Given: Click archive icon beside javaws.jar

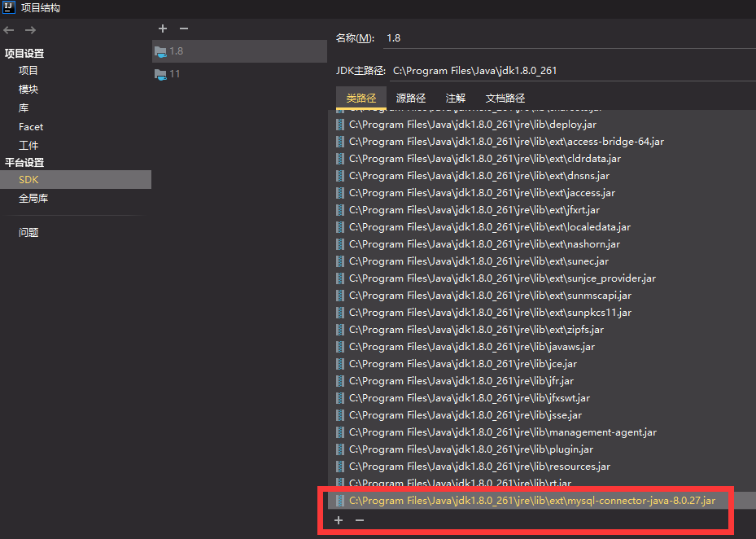Looking at the screenshot, I should coord(340,347).
